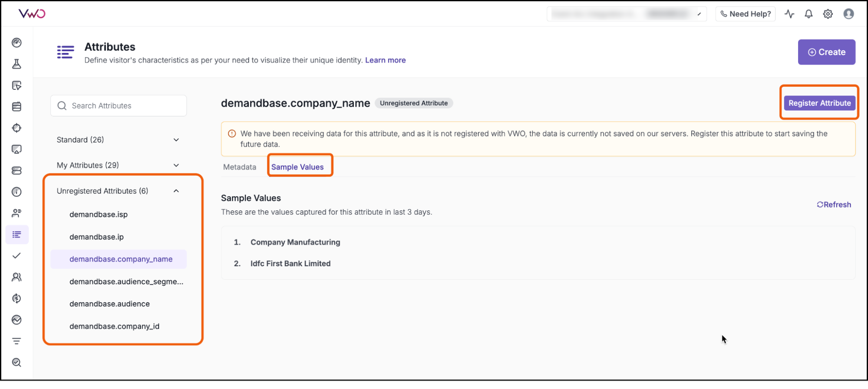Open the Learn more link
The image size is (868, 389).
tap(385, 60)
